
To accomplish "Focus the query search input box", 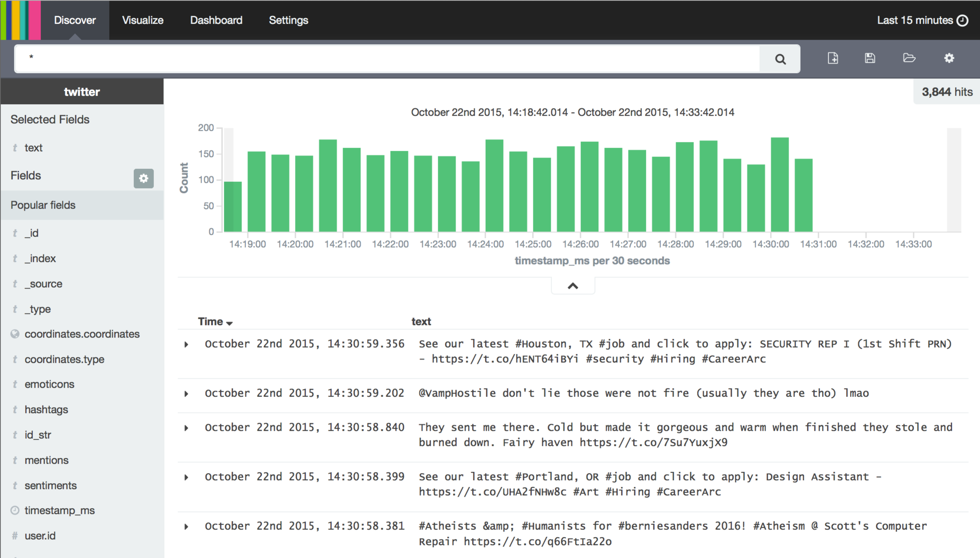I will (x=384, y=58).
